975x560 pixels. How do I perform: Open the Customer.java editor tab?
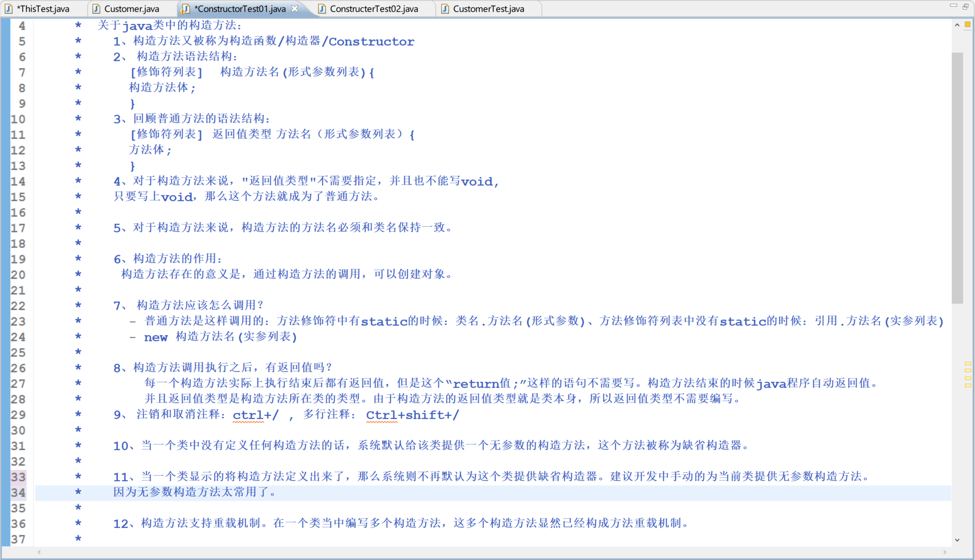click(131, 9)
